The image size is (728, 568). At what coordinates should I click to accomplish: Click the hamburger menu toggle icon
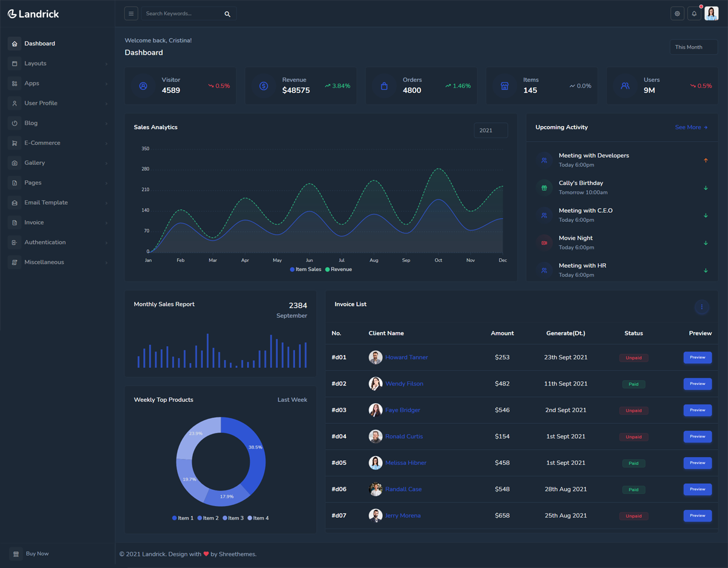(x=131, y=13)
